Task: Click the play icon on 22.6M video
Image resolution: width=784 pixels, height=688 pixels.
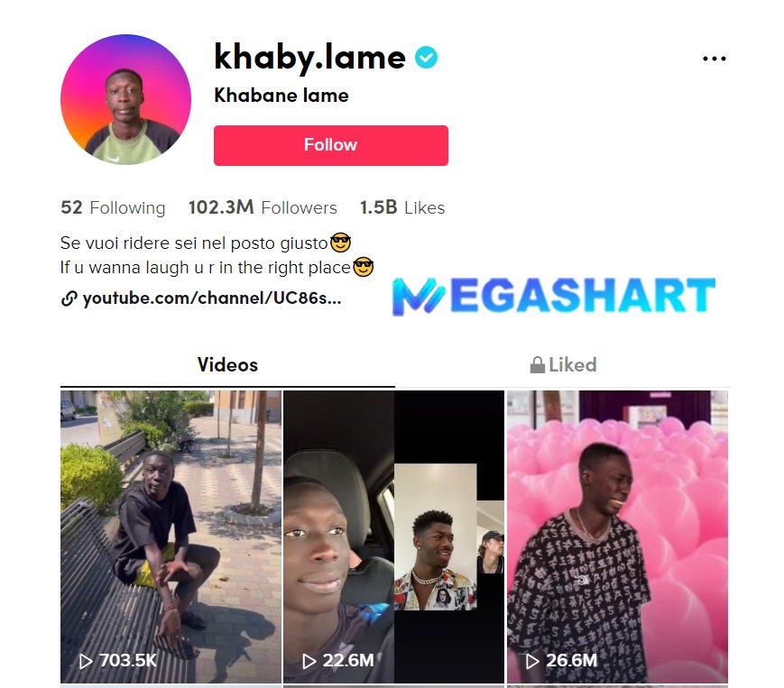Action: (309, 661)
